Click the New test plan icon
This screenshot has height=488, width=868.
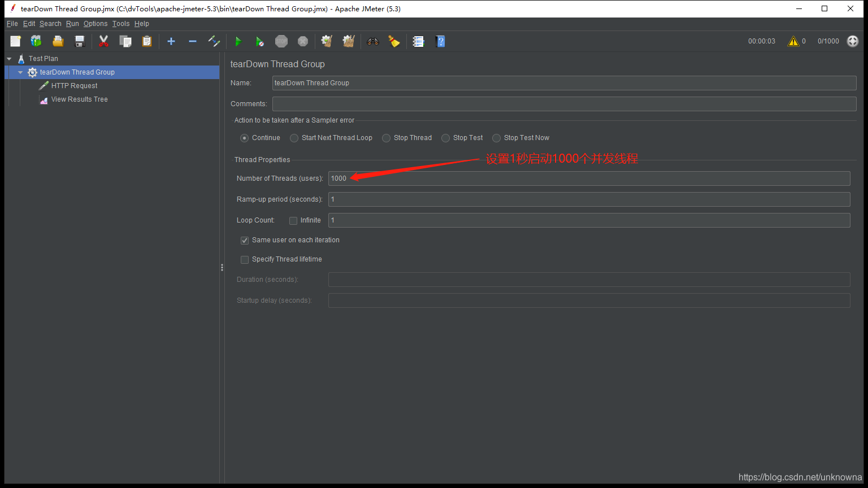pos(15,41)
